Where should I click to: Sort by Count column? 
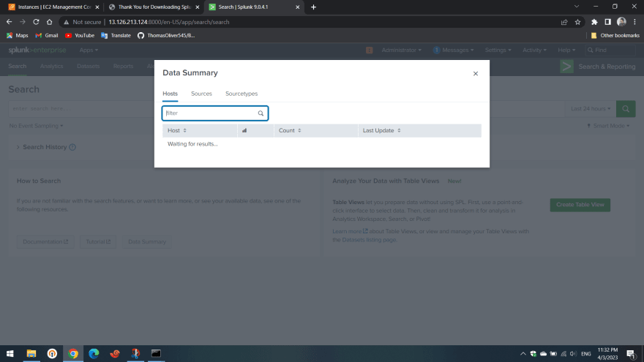click(x=290, y=130)
